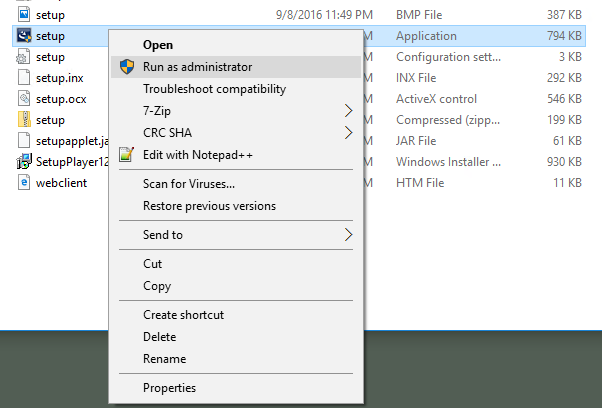
Task: Select Restore previous versions
Action: 209,206
